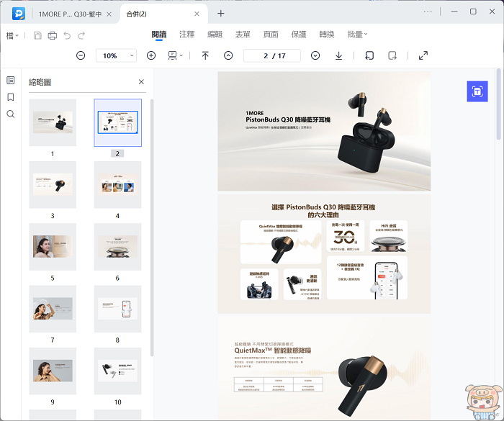This screenshot has height=421, width=504.
Task: Close the 合併(2) tab
Action: (x=197, y=14)
